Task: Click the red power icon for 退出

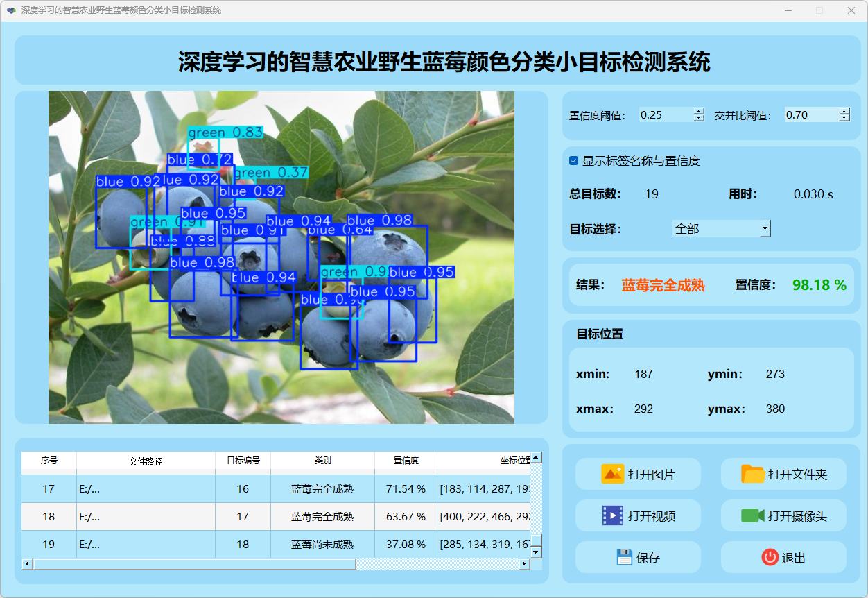Action: [770, 557]
